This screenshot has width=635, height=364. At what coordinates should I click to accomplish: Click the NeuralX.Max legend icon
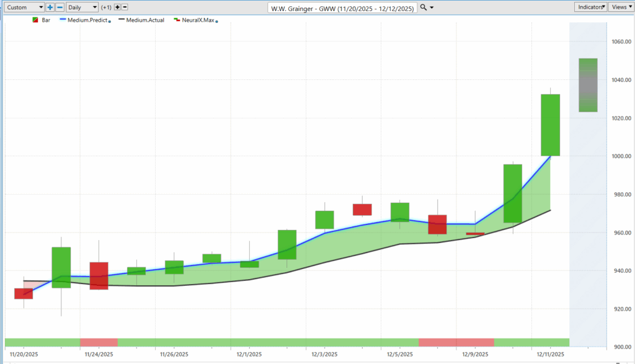pos(176,20)
